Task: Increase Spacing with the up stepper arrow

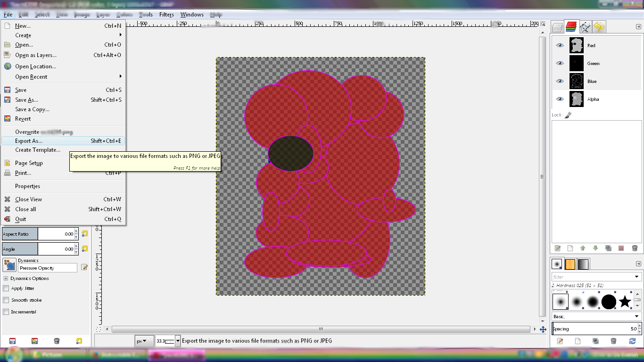Action: (x=638, y=327)
